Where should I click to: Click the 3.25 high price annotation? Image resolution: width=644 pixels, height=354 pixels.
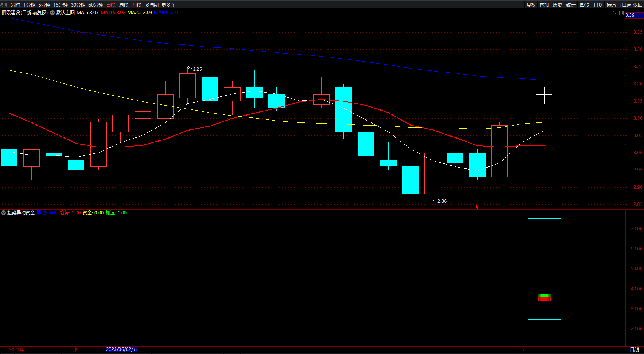[x=197, y=69]
